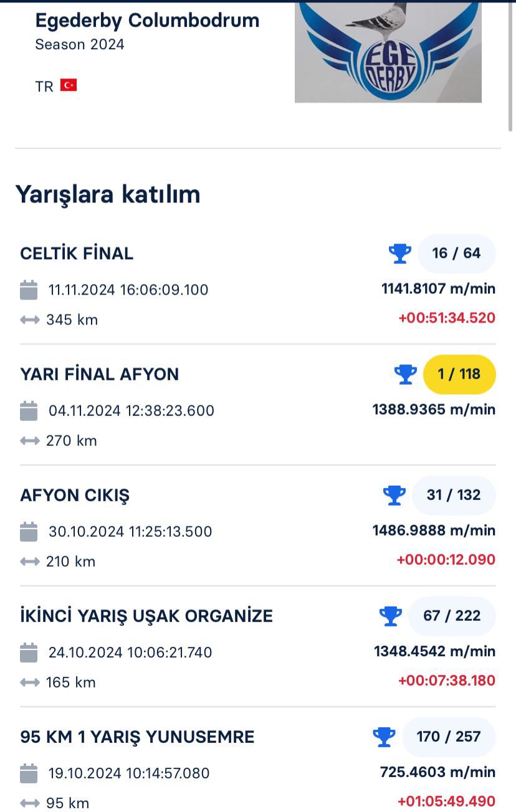Open the Egederby pigeon logo image

tap(388, 52)
